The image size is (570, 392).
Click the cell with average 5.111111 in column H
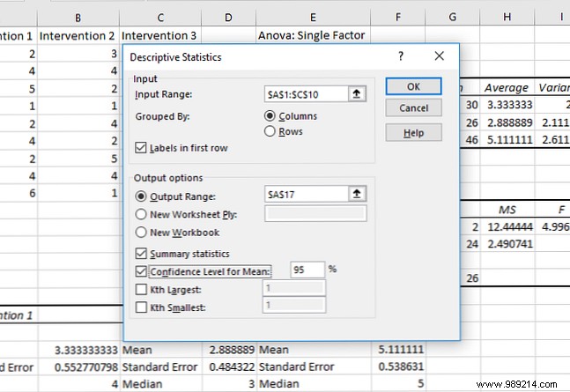(x=507, y=140)
